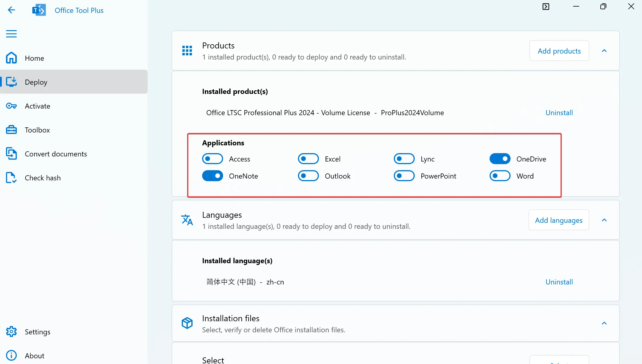Select Deploy in the sidebar
The height and width of the screenshot is (364, 642).
point(36,82)
